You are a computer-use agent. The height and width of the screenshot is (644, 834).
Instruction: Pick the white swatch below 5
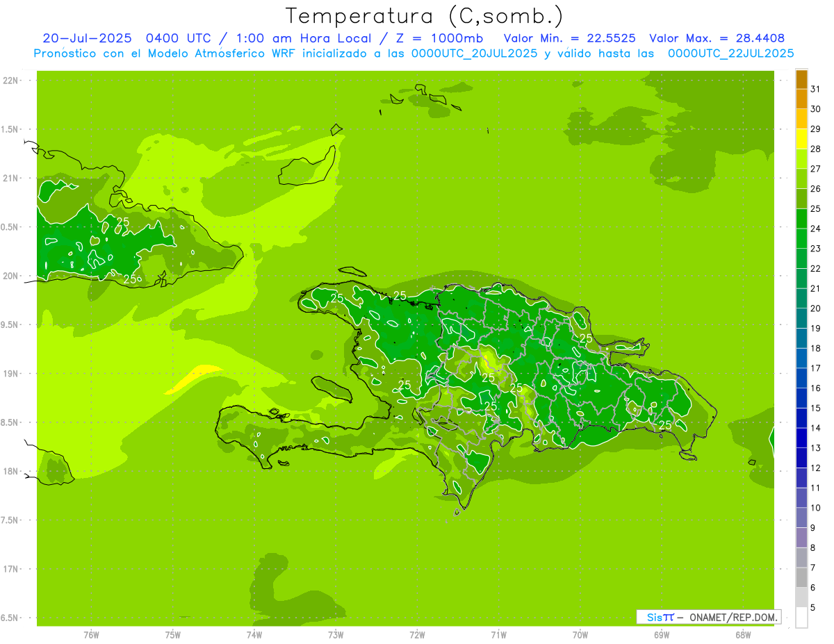click(801, 618)
